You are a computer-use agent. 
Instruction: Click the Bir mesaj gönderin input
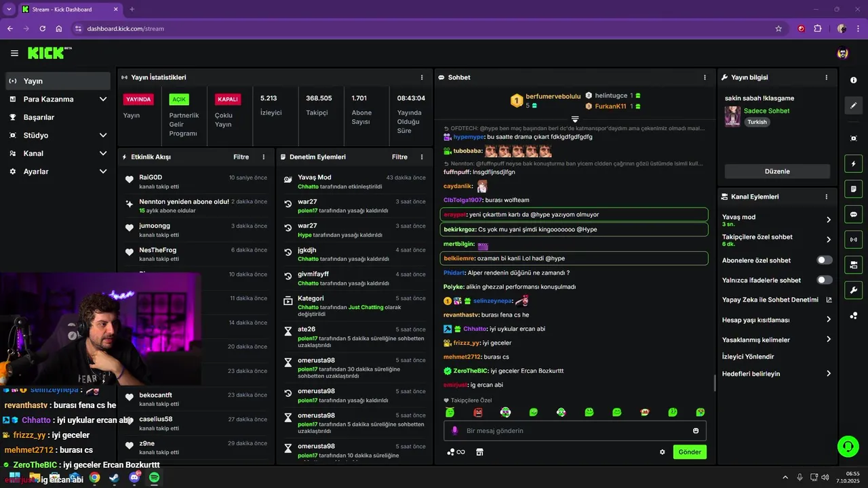tap(575, 431)
